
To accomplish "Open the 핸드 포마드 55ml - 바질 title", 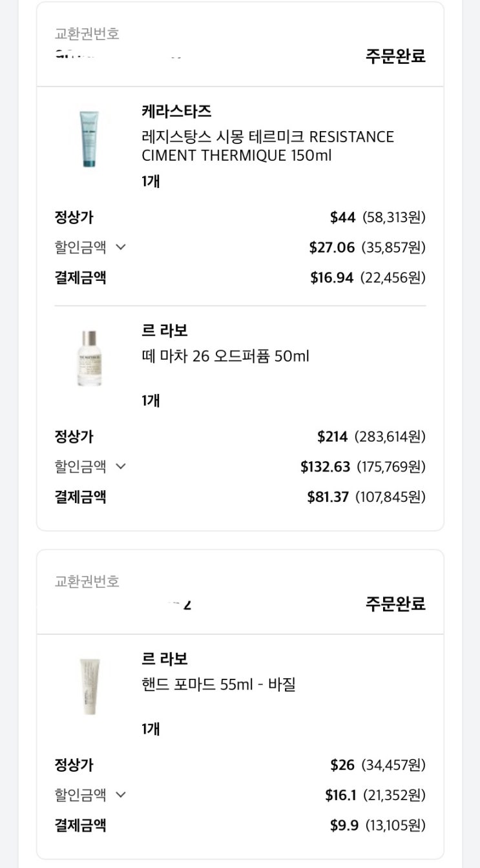I will coord(218,684).
